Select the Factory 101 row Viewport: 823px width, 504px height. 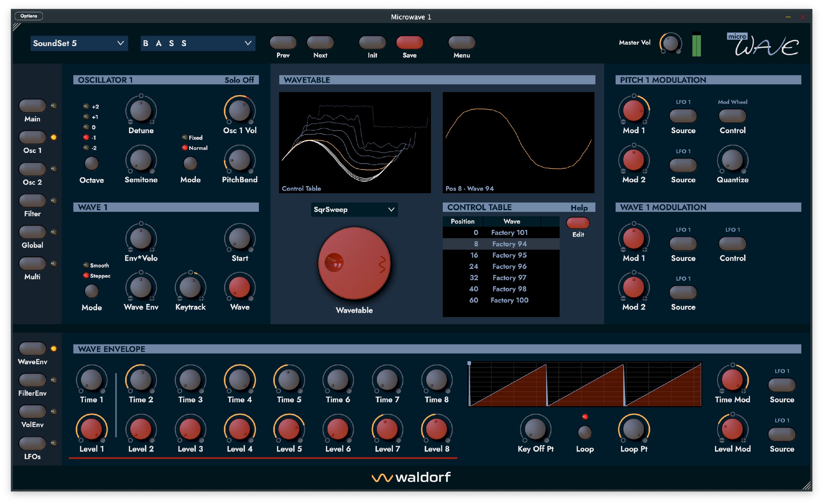[x=501, y=233]
